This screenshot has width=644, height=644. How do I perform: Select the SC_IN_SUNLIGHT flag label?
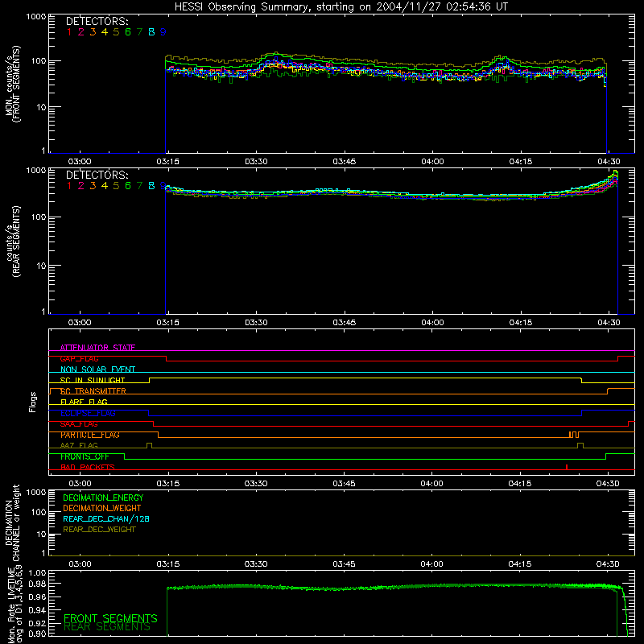click(x=93, y=380)
